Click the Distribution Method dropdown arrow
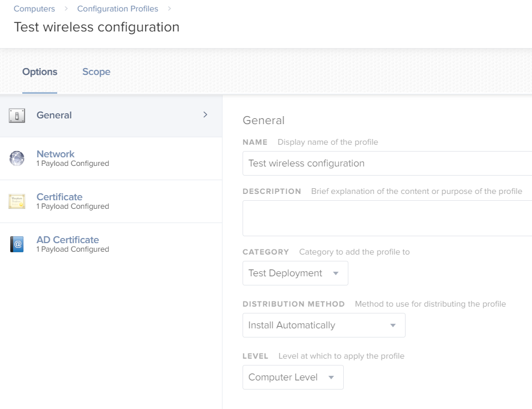This screenshot has height=409, width=532. [393, 325]
